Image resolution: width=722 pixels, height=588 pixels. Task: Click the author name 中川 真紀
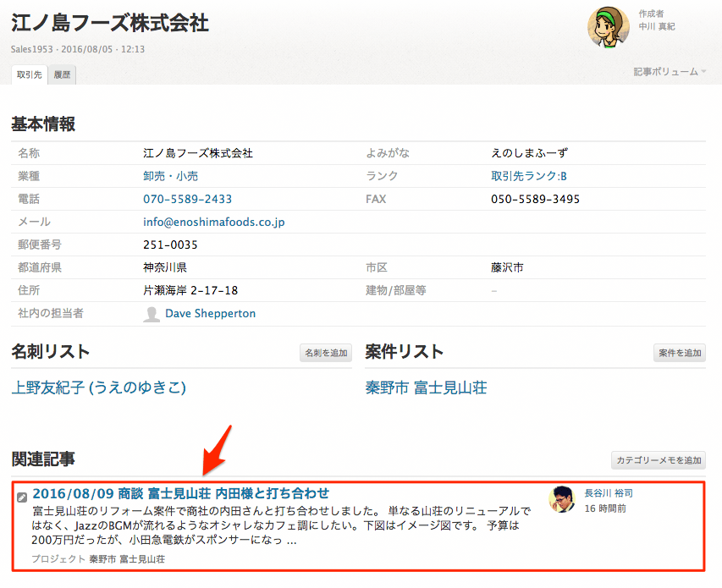[x=657, y=27]
